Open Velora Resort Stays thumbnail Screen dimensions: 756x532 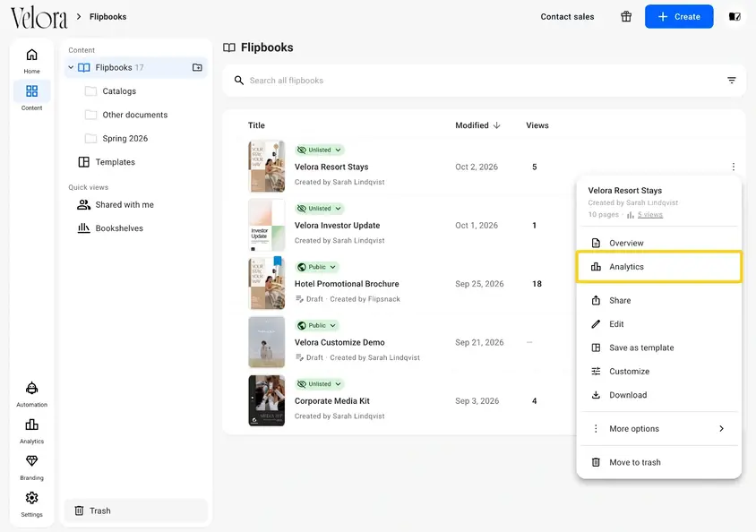pyautogui.click(x=267, y=167)
